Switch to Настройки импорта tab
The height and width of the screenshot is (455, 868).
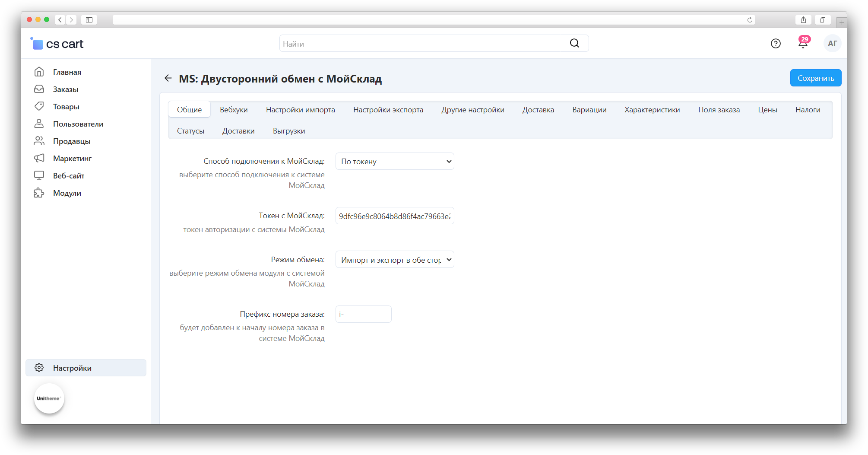point(301,110)
